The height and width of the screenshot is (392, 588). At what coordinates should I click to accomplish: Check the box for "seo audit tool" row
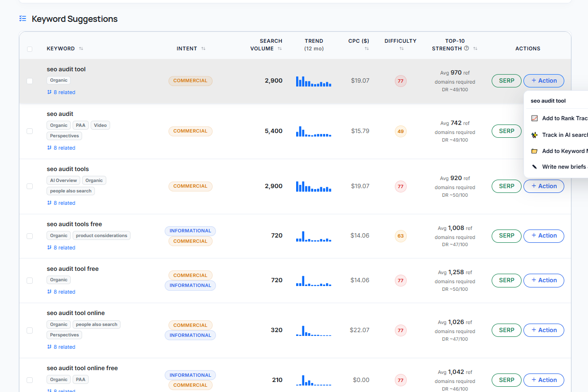[x=30, y=81]
